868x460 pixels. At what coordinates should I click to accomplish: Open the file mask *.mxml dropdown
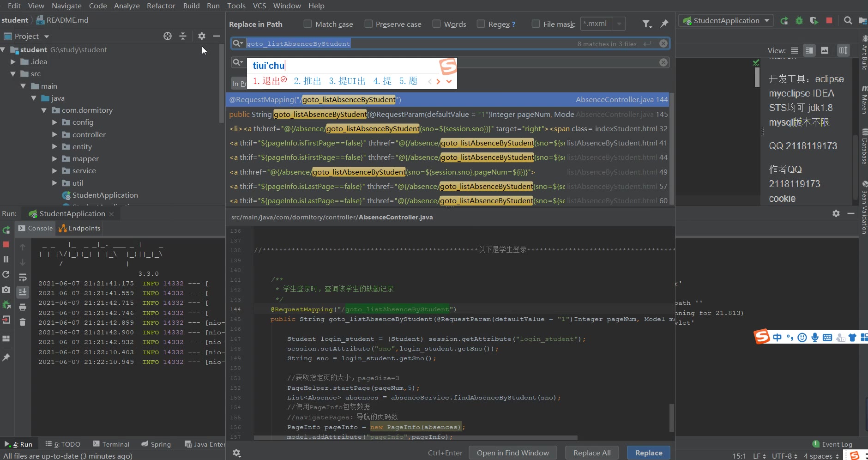pos(619,24)
